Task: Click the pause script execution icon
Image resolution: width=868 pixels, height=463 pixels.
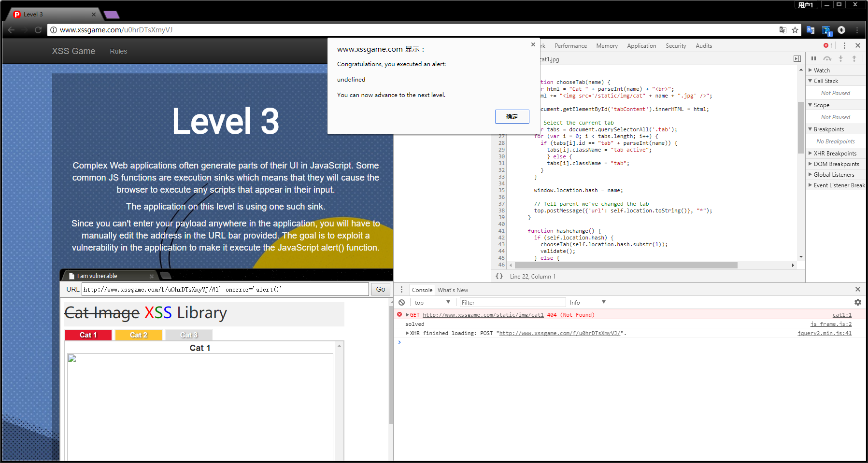Action: [813, 58]
